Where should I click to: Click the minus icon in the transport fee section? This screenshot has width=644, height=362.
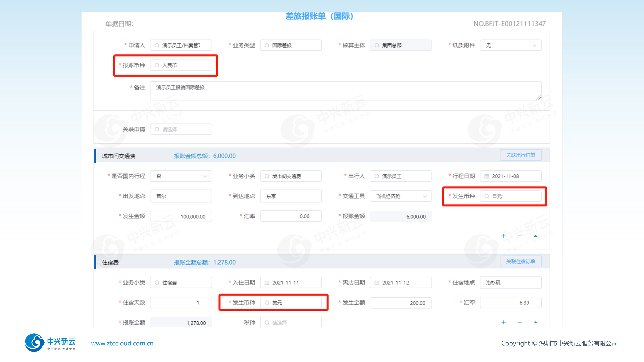(519, 236)
